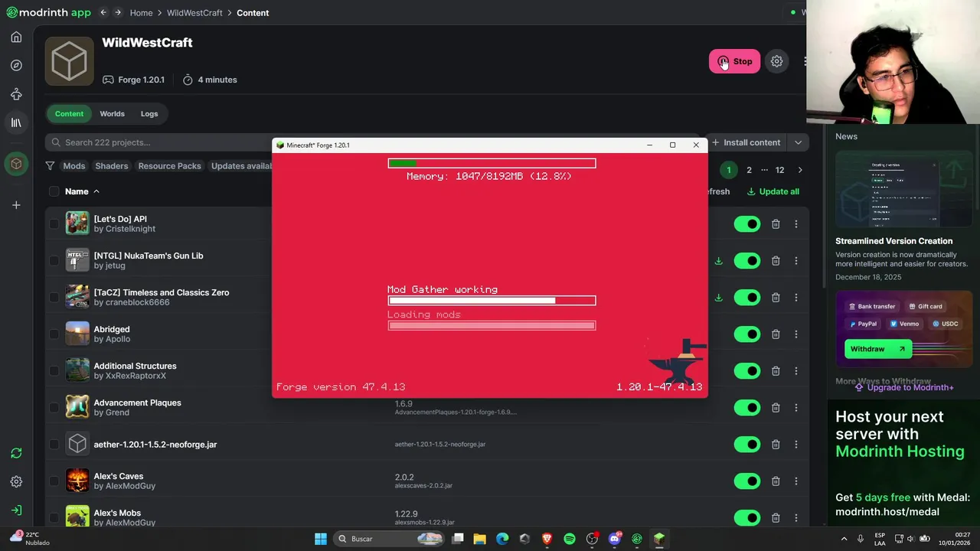
Task: Navigate to WildWestCraft breadcrumb
Action: pos(194,13)
